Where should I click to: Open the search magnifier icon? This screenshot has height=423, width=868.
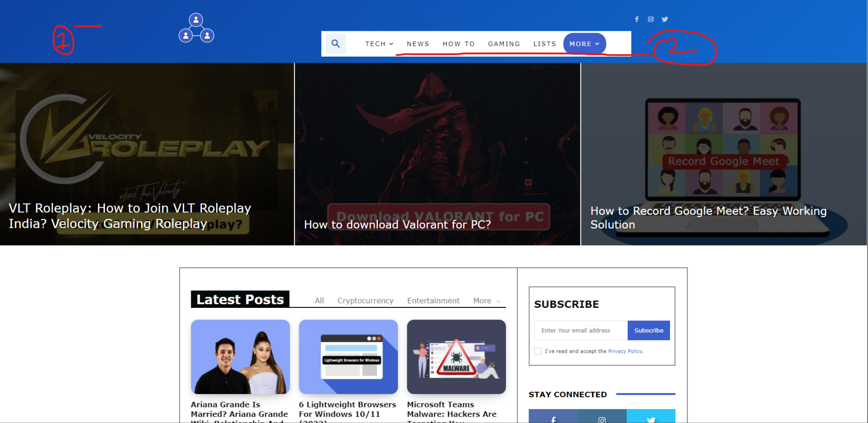click(336, 44)
